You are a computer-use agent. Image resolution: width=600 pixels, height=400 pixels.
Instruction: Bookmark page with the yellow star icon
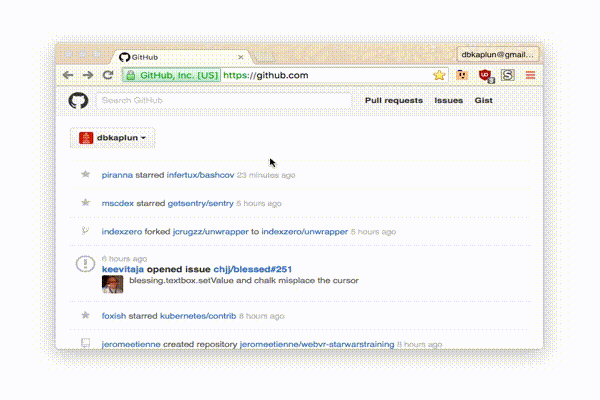439,75
